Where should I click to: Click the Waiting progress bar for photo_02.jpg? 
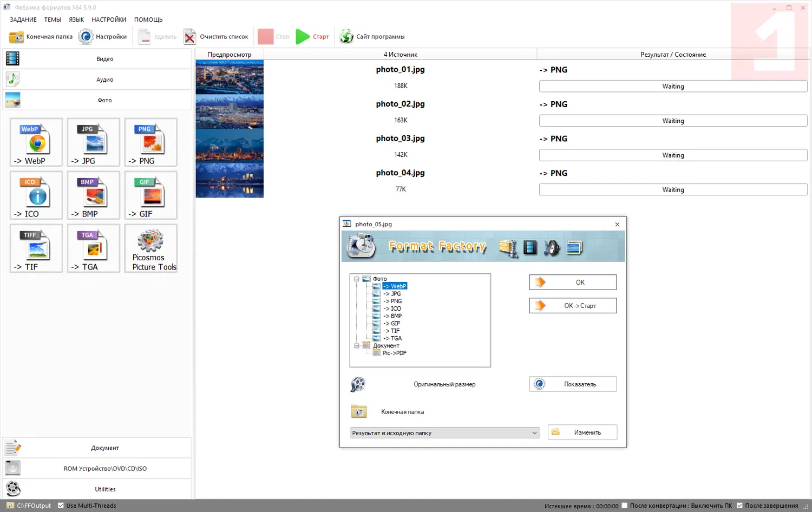(673, 121)
